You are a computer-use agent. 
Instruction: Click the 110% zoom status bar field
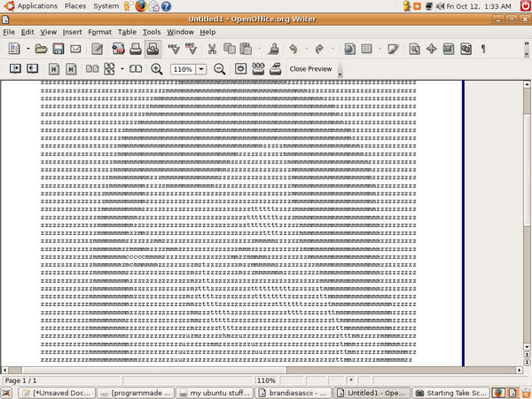pyautogui.click(x=266, y=380)
